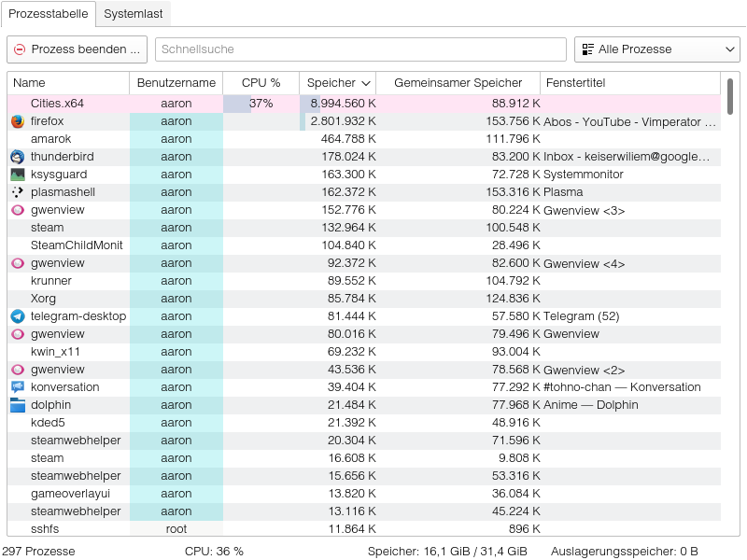Click the root username cell
This screenshot has height=560, width=747.
pos(176,529)
